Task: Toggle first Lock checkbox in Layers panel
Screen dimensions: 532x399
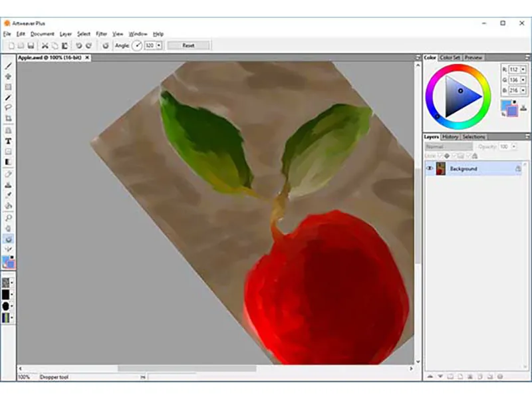Action: click(440, 156)
